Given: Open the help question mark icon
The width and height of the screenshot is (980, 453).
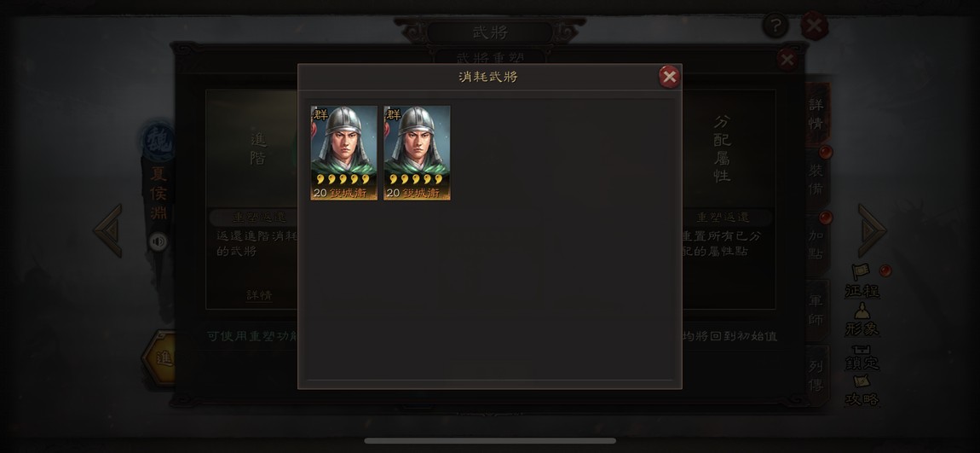Looking at the screenshot, I should click(775, 26).
